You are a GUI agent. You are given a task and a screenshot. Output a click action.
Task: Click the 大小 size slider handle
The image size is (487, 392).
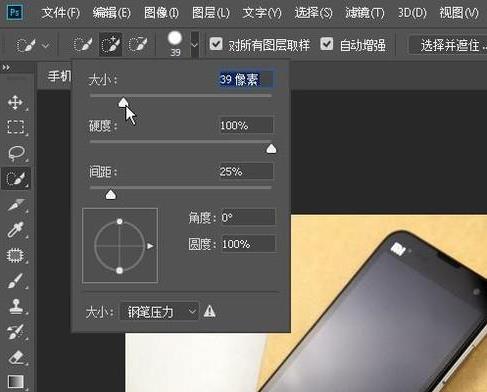point(124,102)
